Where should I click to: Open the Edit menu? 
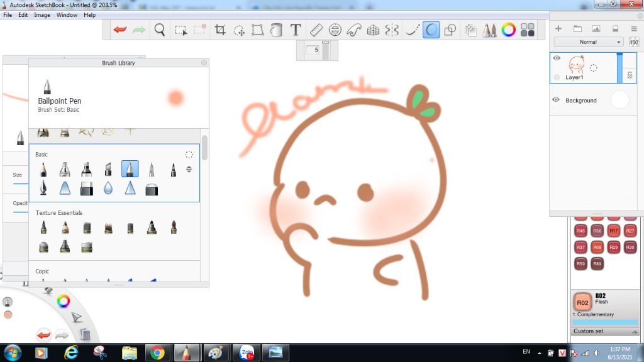tap(23, 15)
